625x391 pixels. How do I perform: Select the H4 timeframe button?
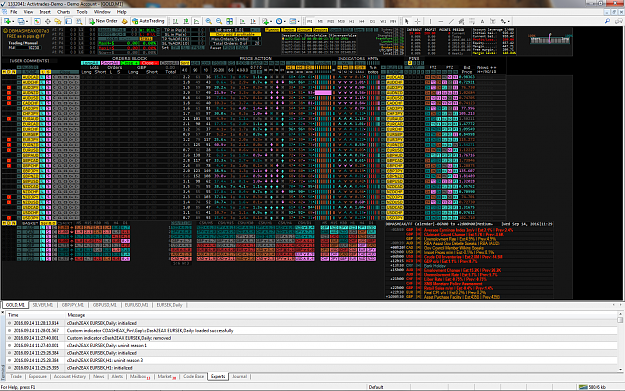click(362, 21)
